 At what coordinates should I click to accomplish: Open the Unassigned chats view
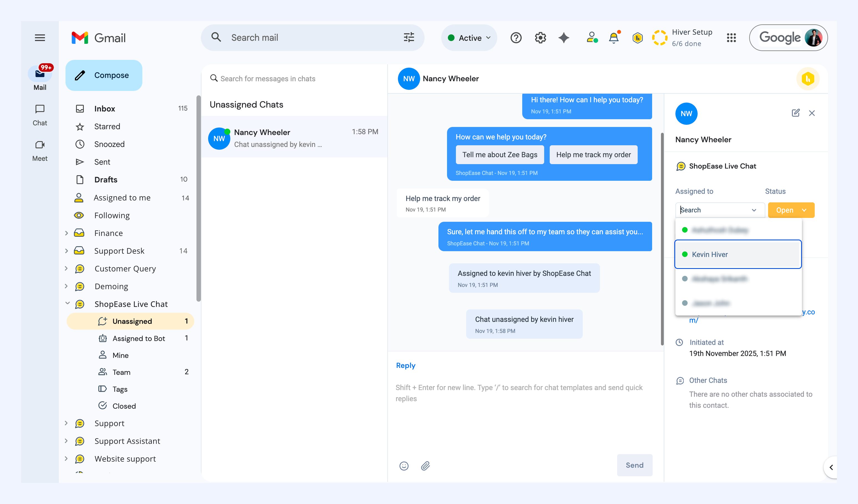pyautogui.click(x=130, y=321)
